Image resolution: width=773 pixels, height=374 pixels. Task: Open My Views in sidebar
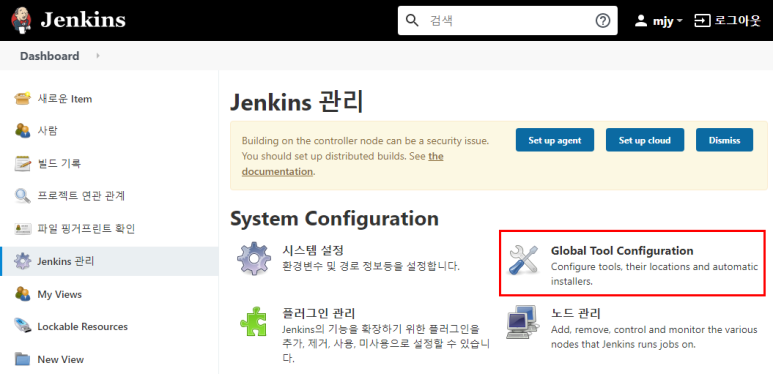coord(60,294)
